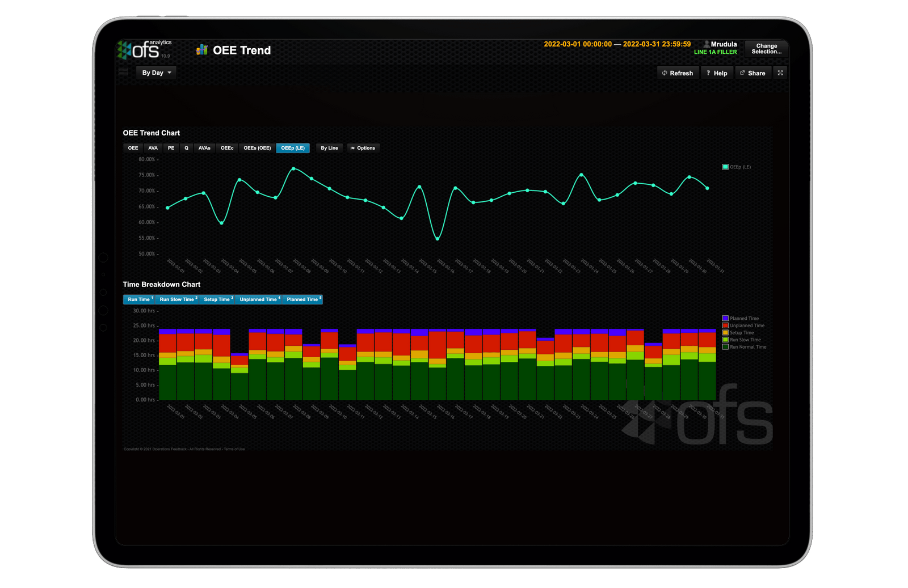Toggle Run Time series in Time Breakdown

139,299
